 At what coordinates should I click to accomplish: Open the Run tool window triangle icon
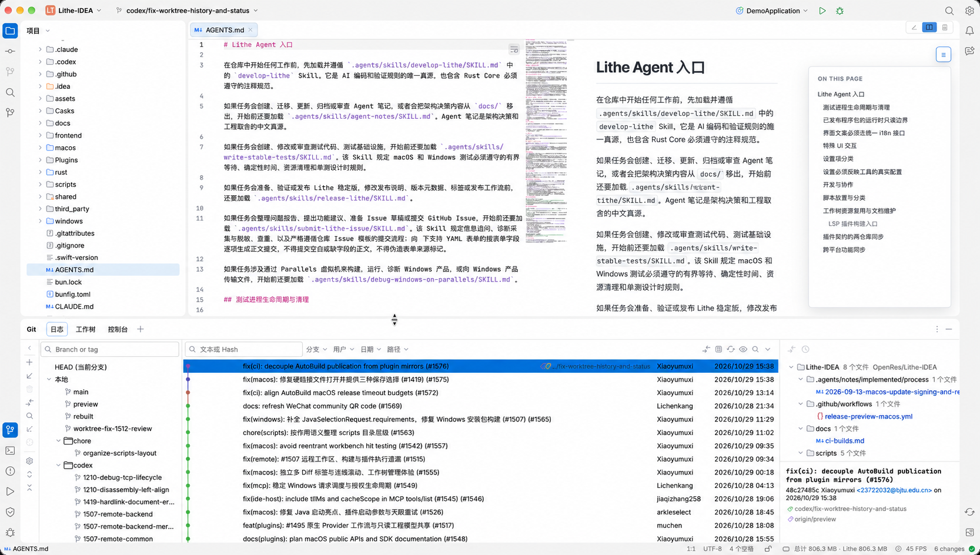pyautogui.click(x=10, y=492)
